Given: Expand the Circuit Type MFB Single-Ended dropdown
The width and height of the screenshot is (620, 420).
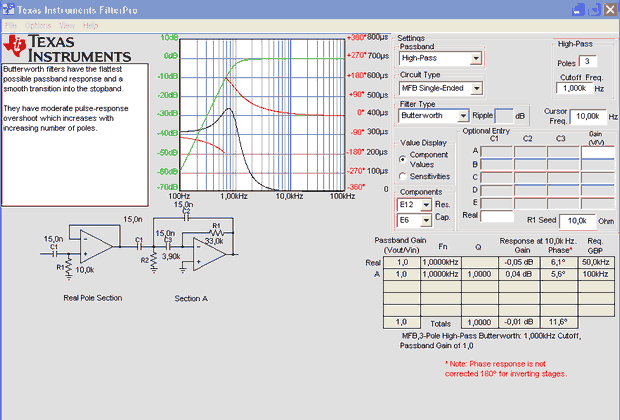Looking at the screenshot, I should (x=477, y=88).
